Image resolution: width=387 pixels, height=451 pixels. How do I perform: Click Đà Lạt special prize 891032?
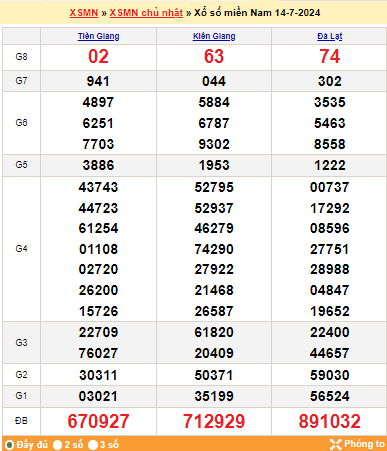(x=330, y=421)
